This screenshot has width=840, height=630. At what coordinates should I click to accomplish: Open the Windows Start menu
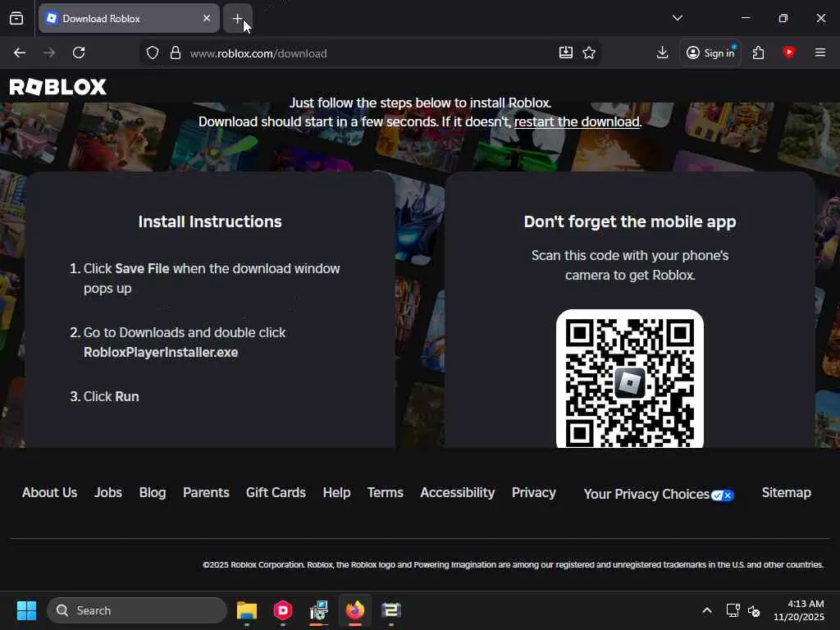26,610
